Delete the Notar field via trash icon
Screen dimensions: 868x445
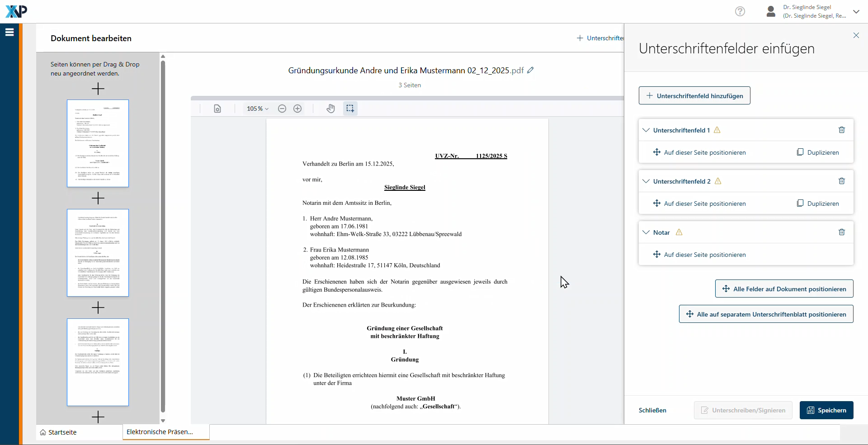tap(841, 232)
